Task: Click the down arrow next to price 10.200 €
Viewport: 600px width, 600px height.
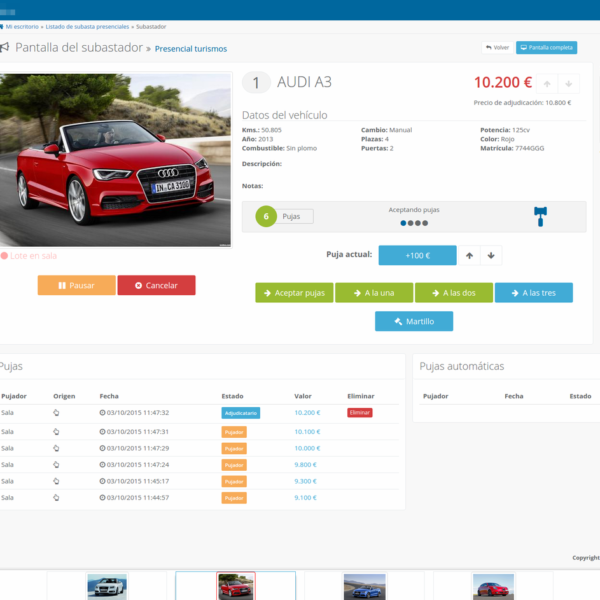Action: tap(568, 84)
